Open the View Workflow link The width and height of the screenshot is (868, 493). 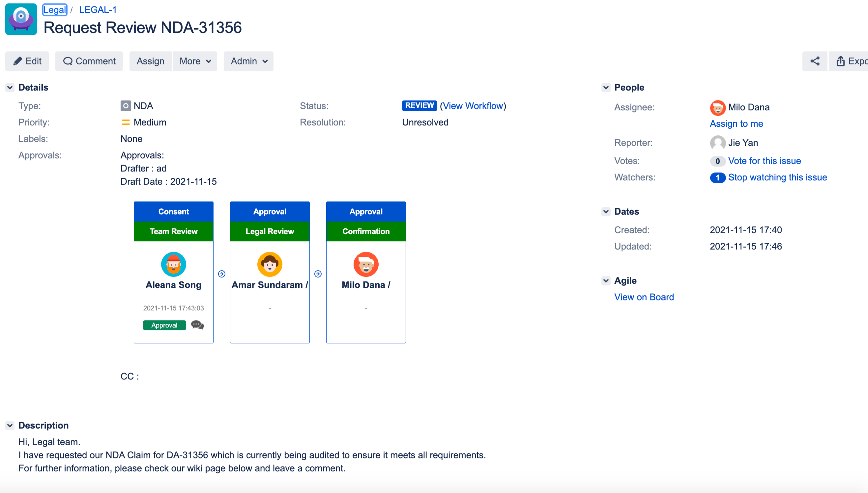click(x=473, y=106)
